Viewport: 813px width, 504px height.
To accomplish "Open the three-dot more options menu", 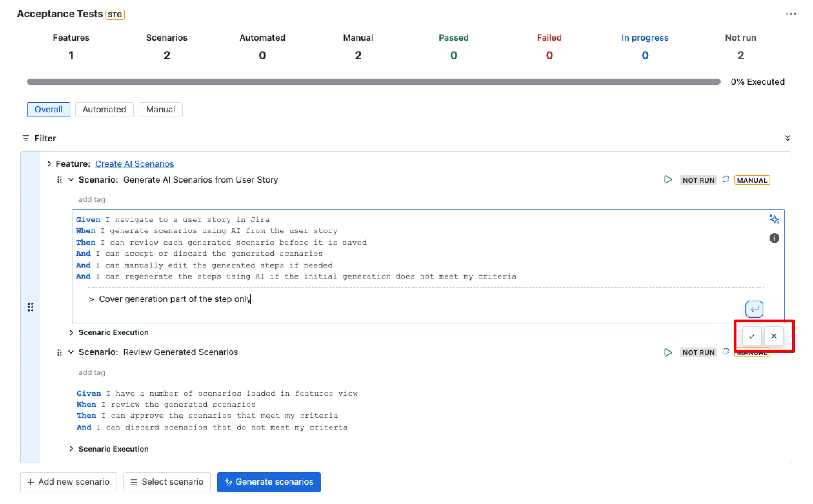I will point(791,14).
